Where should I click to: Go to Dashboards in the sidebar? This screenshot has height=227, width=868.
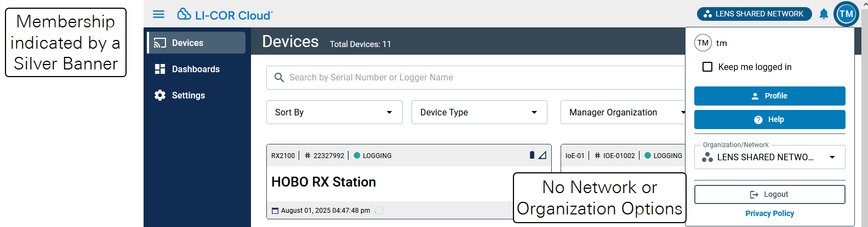195,69
